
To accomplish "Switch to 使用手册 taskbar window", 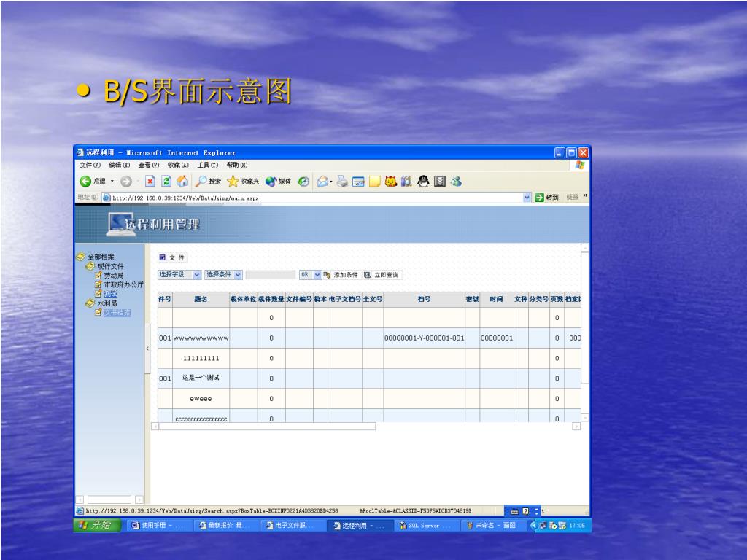I will tap(158, 525).
